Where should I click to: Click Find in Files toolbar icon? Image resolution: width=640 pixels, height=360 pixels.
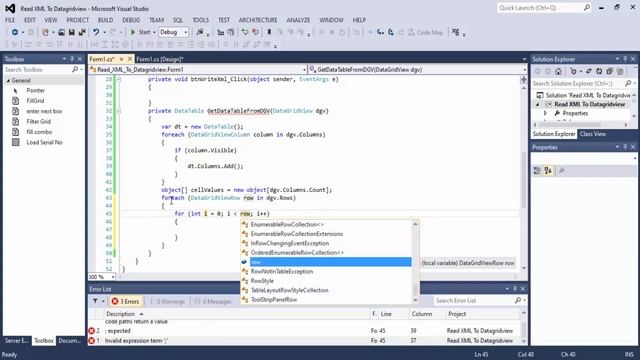200,32
